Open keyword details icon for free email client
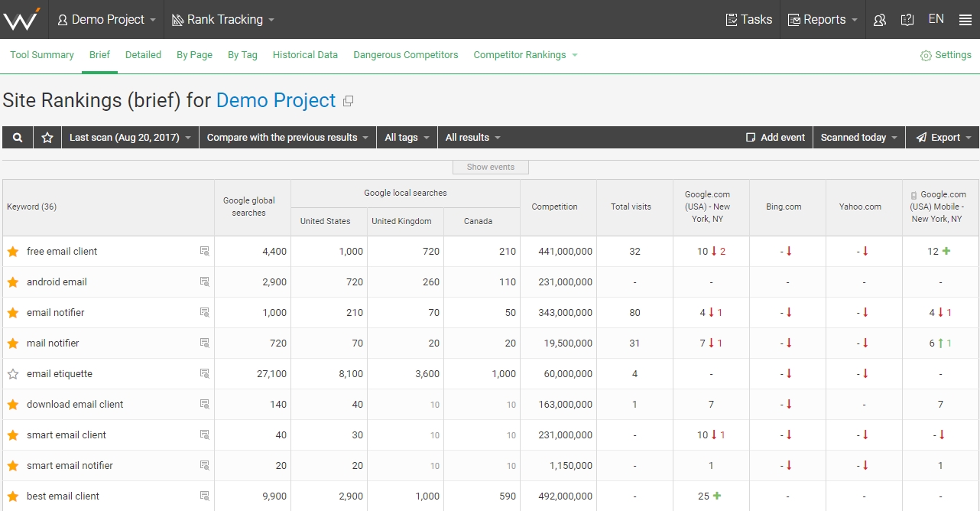Viewport: 980px width, 511px height. pyautogui.click(x=204, y=251)
